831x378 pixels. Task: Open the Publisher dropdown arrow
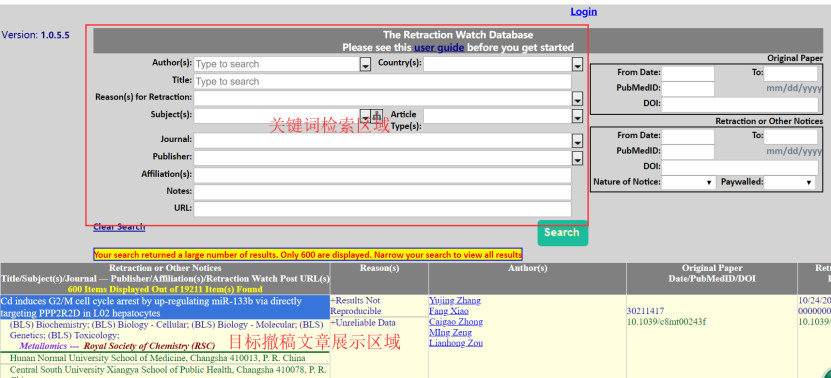[x=577, y=158]
